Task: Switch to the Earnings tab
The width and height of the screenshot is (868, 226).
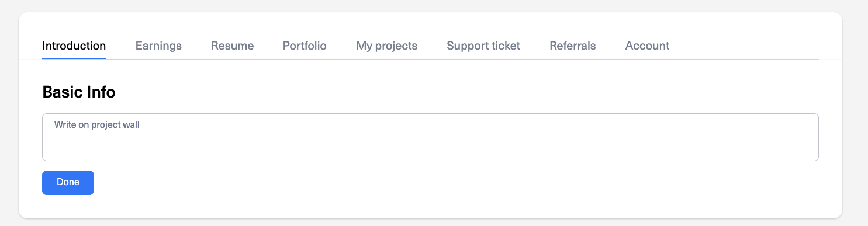Action: coord(158,46)
